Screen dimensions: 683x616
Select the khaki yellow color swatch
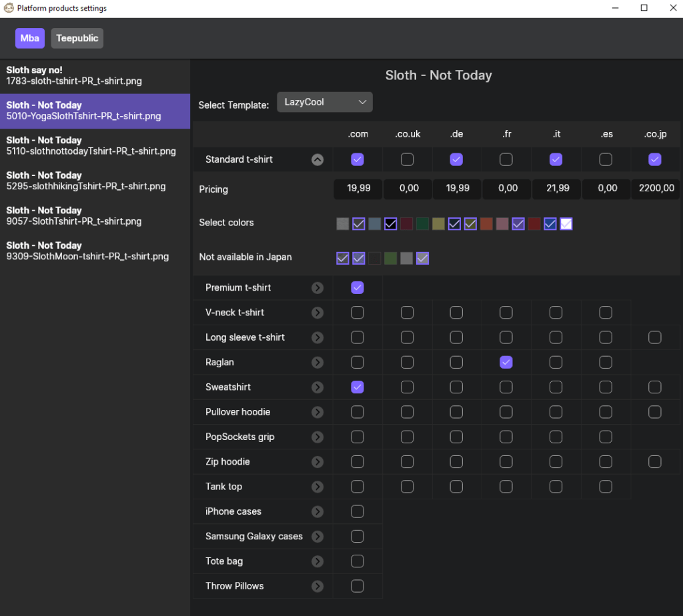pos(438,224)
